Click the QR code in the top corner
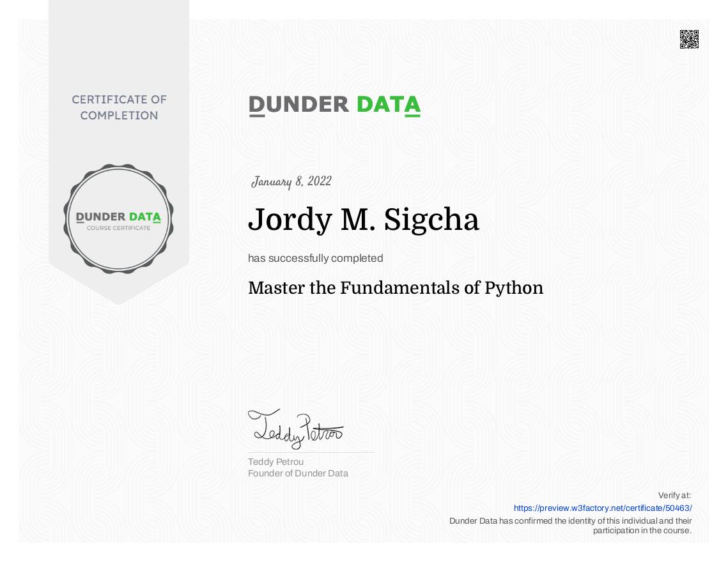 pos(689,39)
